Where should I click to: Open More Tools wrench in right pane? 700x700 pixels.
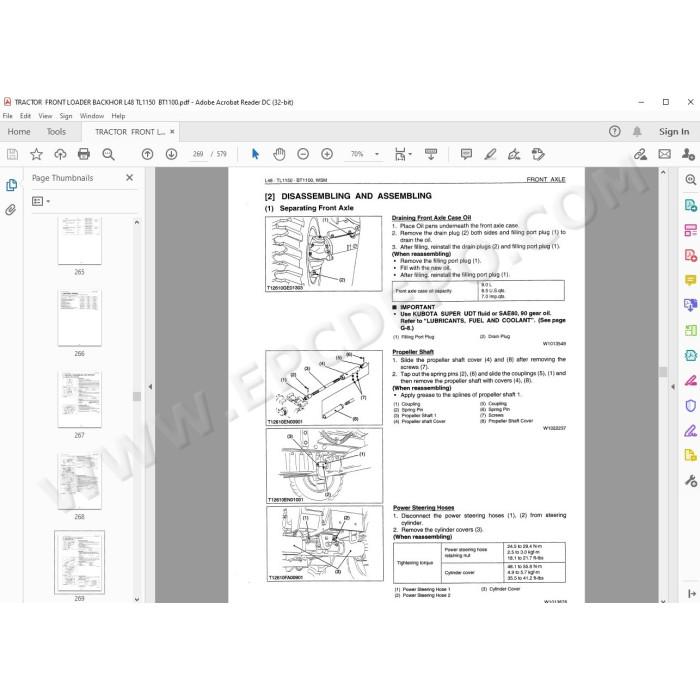690,481
